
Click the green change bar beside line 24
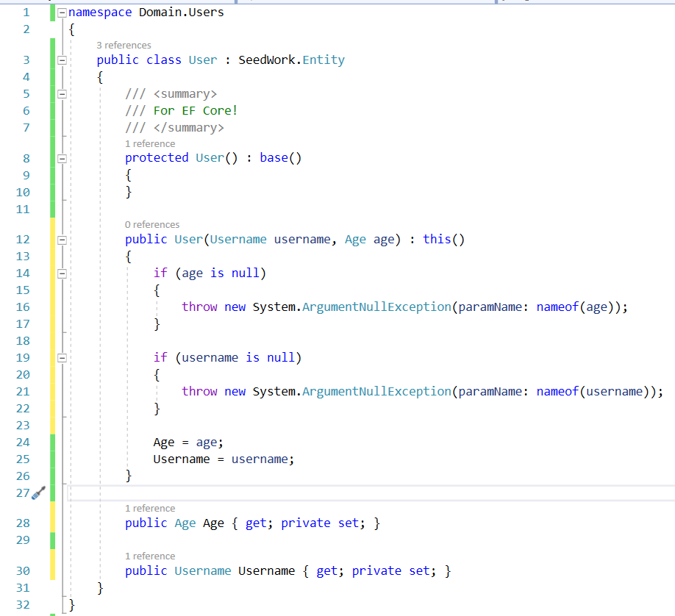[52, 442]
